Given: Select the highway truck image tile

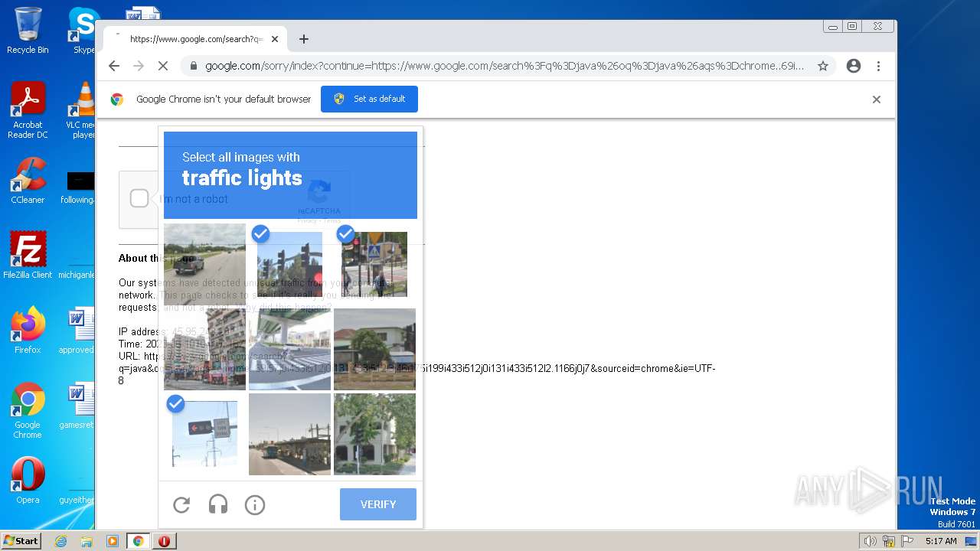Looking at the screenshot, I should pos(204,264).
